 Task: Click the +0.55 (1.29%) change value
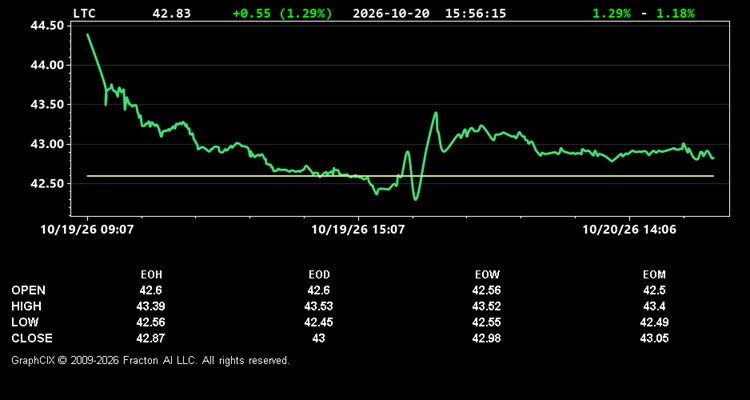(x=282, y=13)
